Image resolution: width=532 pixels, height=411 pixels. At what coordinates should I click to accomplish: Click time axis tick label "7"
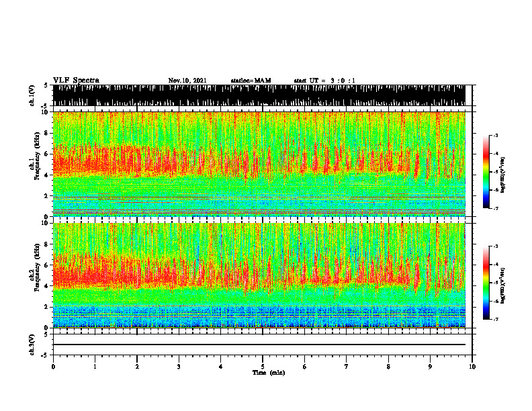[347, 367]
